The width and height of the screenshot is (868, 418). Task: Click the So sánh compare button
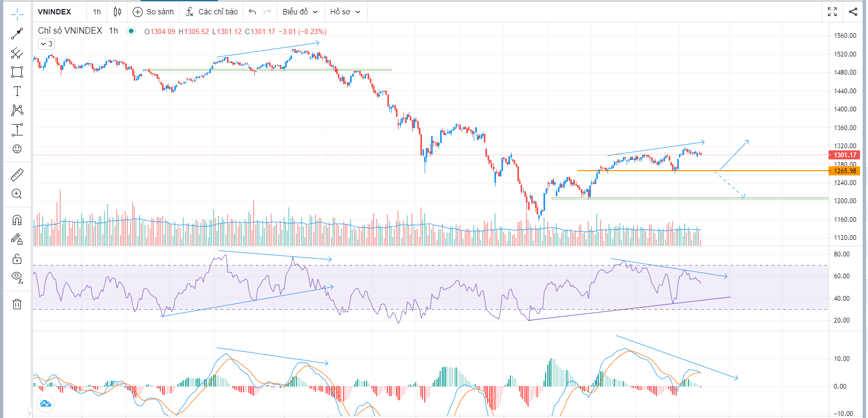pos(153,12)
